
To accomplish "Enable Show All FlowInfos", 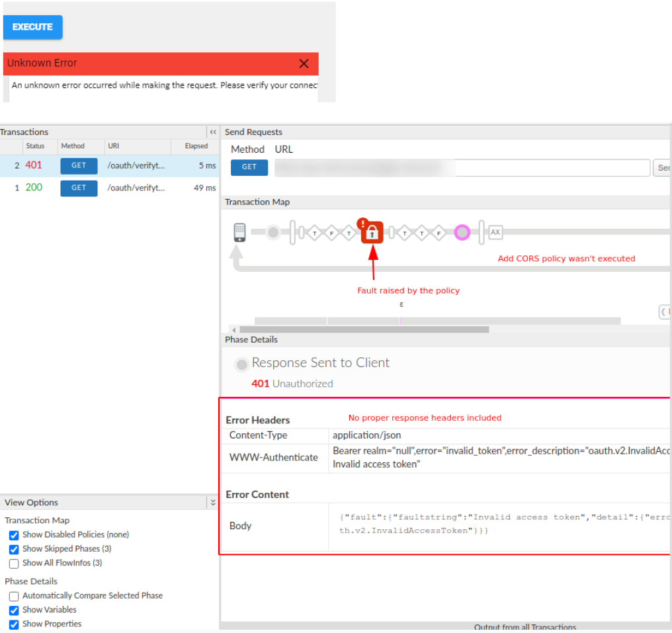I will (14, 563).
